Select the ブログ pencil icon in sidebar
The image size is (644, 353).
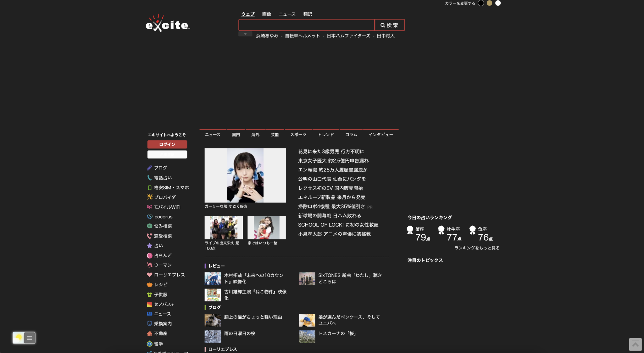coord(150,168)
